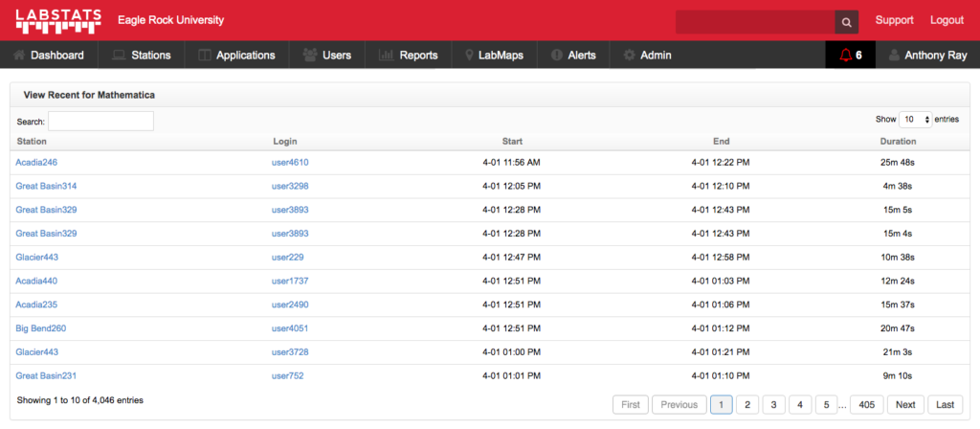The height and width of the screenshot is (429, 980).
Task: Click the Previous pagination button
Action: coord(679,405)
